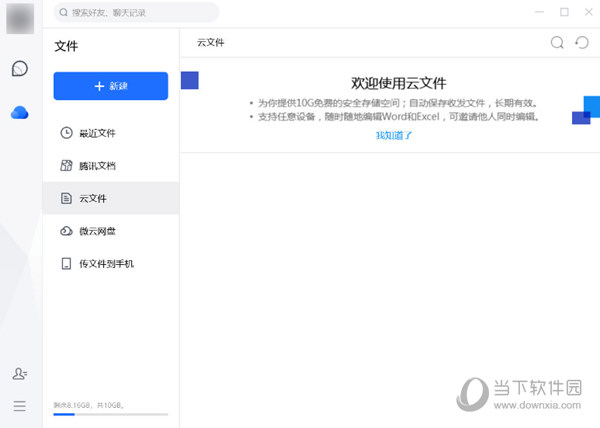Open 传文件到手机 entry
Screen dimensions: 600x428
[111, 264]
